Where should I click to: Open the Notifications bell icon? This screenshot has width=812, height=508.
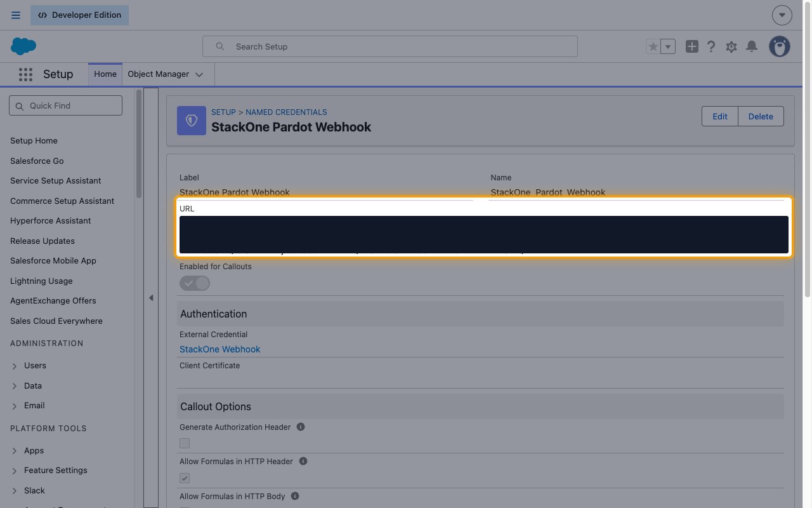[x=752, y=46]
